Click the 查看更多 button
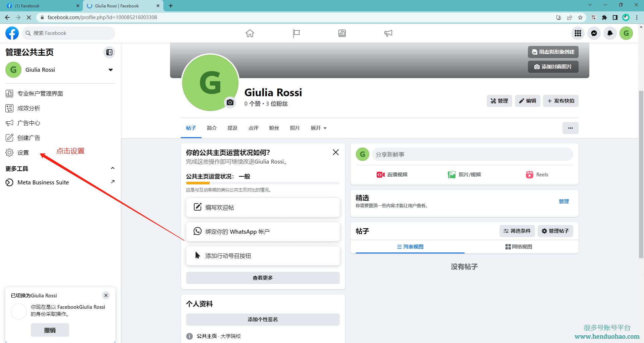Screen dimensions: 644x343 click(263, 278)
